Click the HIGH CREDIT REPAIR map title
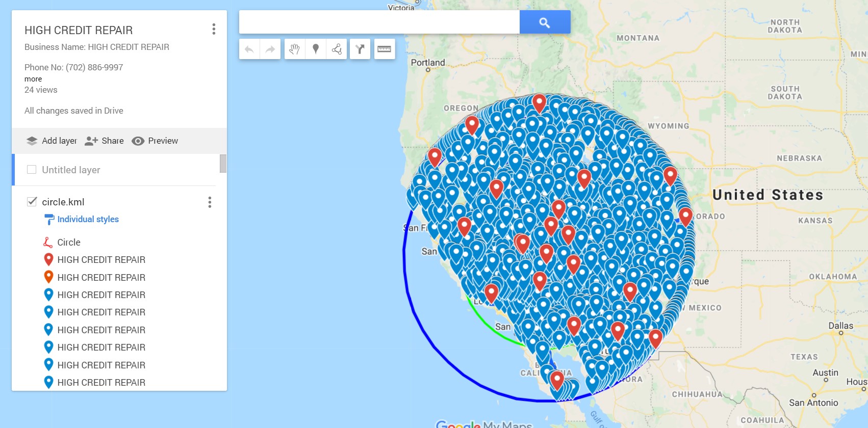 coord(79,30)
